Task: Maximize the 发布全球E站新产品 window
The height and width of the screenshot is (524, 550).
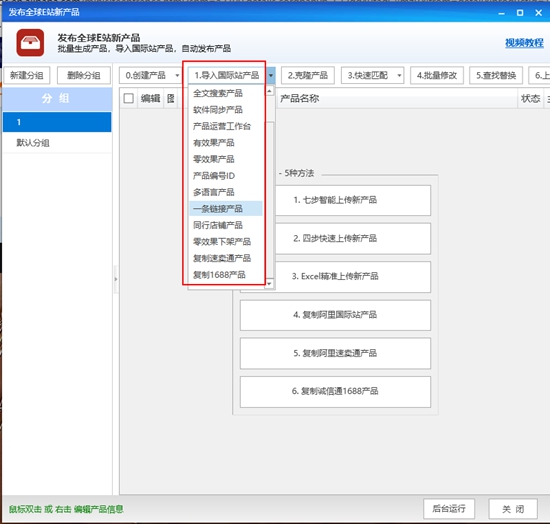Action: [x=520, y=13]
